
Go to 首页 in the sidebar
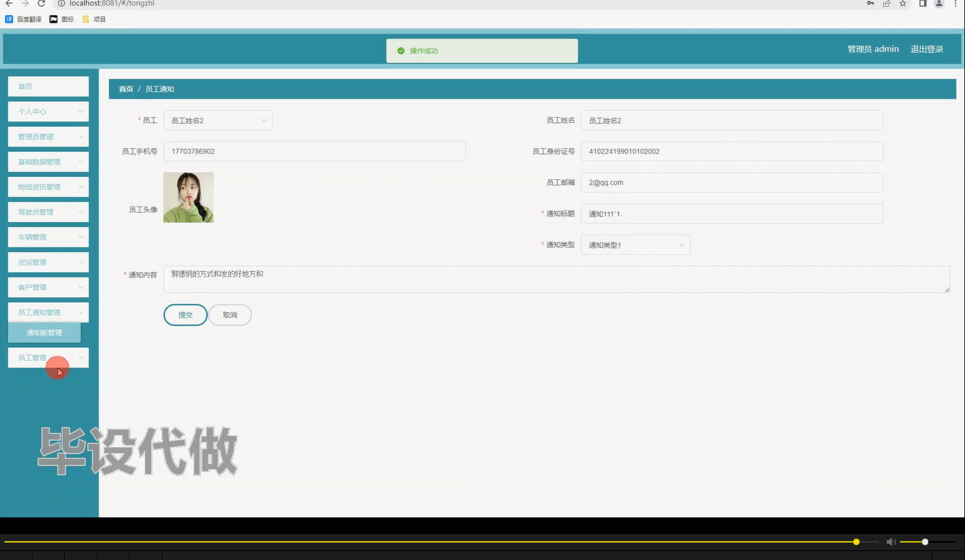tap(48, 87)
